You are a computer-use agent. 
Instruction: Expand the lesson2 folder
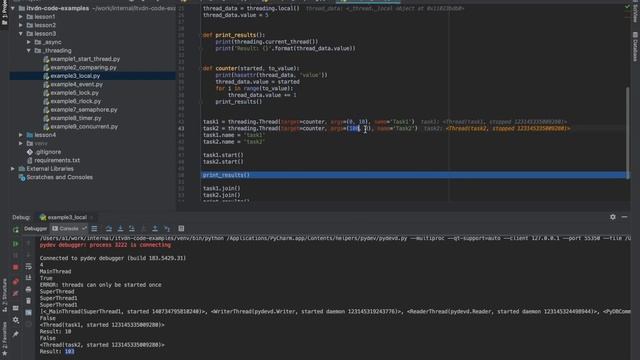[x=21, y=25]
